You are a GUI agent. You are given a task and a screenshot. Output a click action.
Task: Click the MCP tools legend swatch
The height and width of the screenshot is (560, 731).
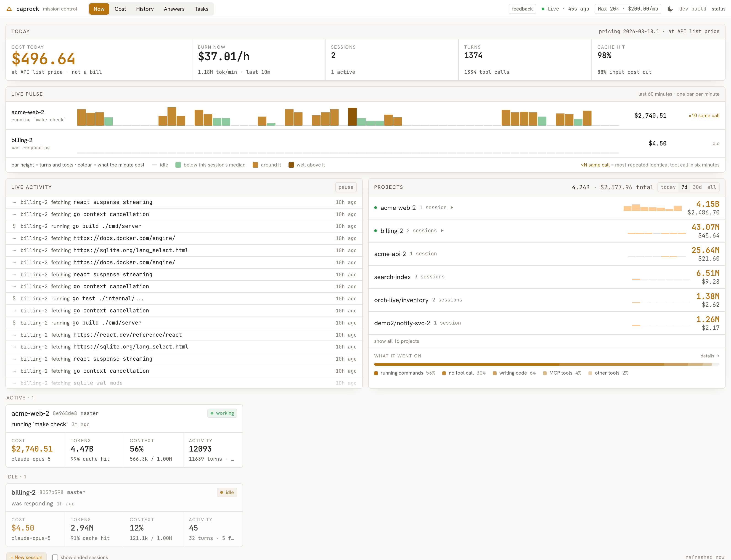click(545, 373)
